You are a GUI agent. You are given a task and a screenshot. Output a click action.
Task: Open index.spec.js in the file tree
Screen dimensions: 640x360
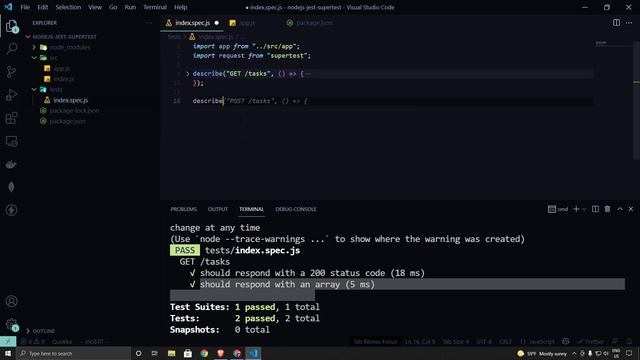pyautogui.click(x=71, y=100)
